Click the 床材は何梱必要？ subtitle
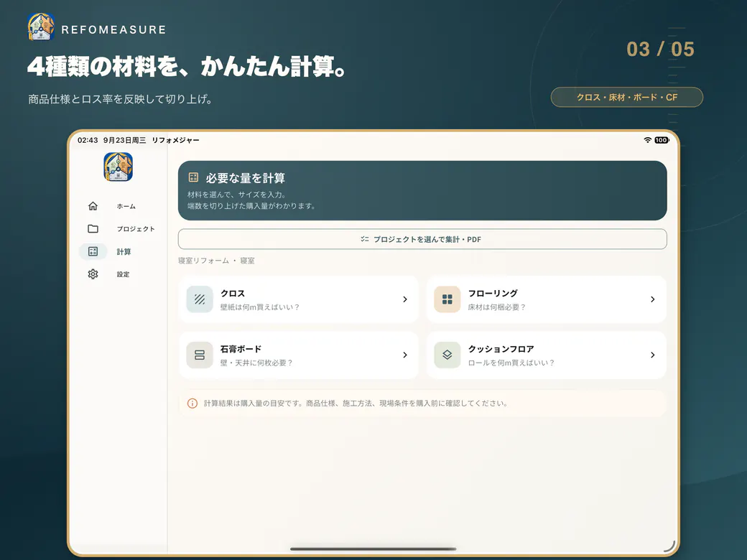 pos(497,307)
